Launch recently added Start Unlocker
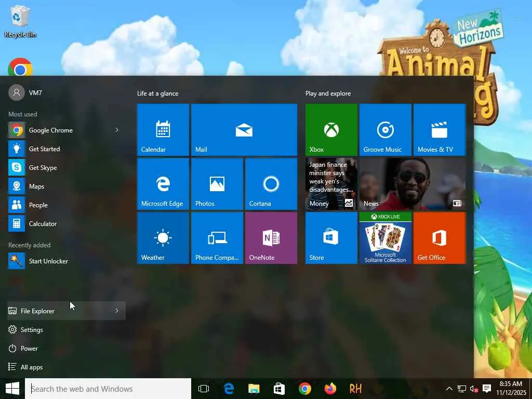Screen dimensions: 532x399 click(x=66, y=261)
